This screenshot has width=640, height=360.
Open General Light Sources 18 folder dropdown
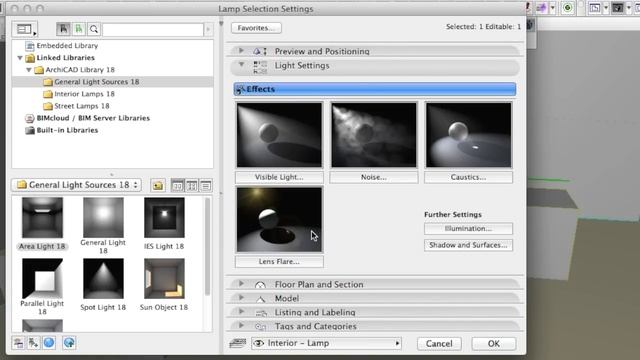click(77, 185)
